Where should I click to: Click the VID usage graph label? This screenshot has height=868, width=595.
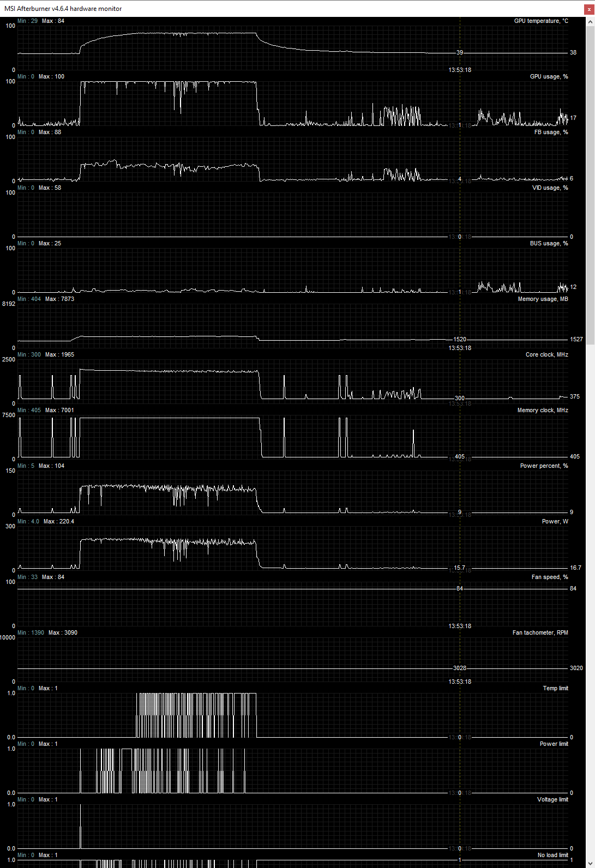point(550,188)
